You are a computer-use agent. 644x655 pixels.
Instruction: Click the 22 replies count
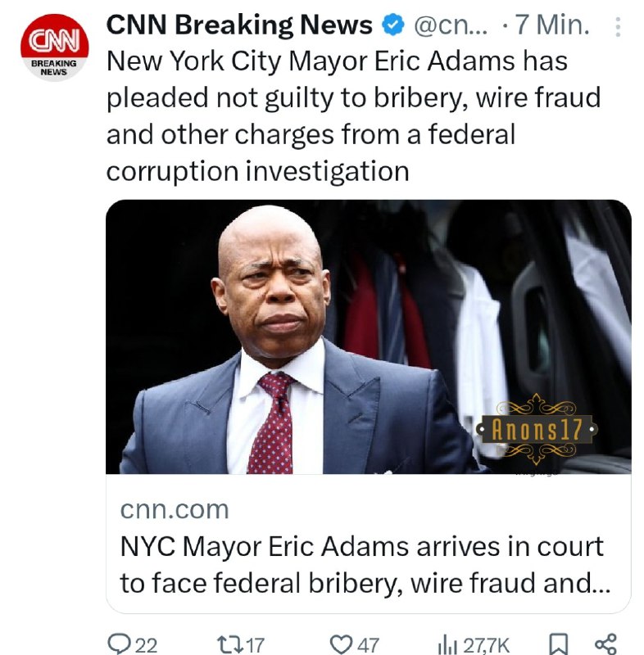click(147, 645)
